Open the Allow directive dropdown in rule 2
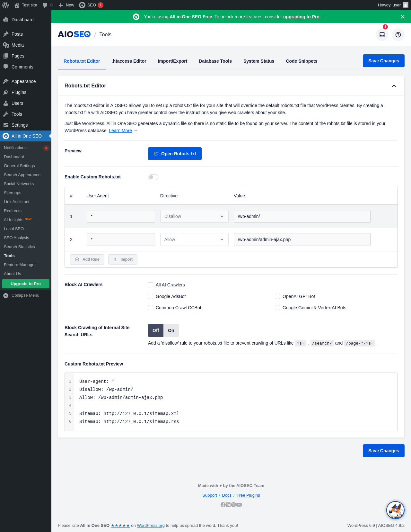Viewport: 411px width, 532px height. tap(194, 239)
